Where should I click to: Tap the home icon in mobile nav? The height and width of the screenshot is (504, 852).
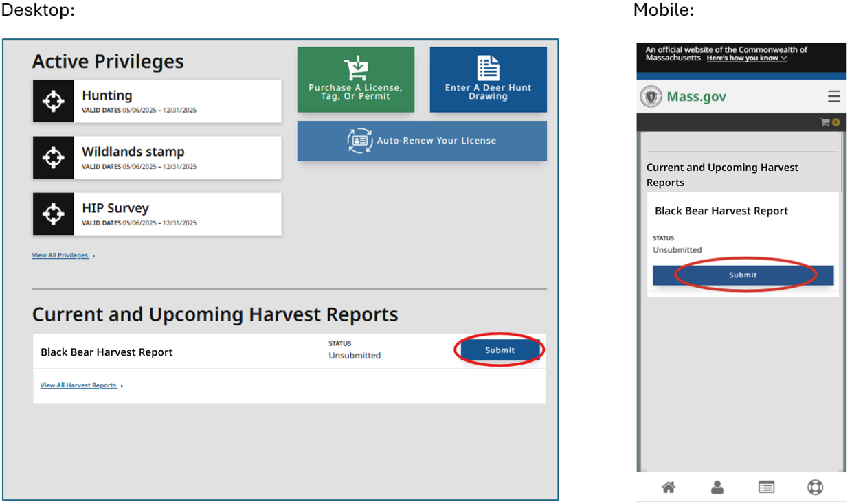(668, 488)
